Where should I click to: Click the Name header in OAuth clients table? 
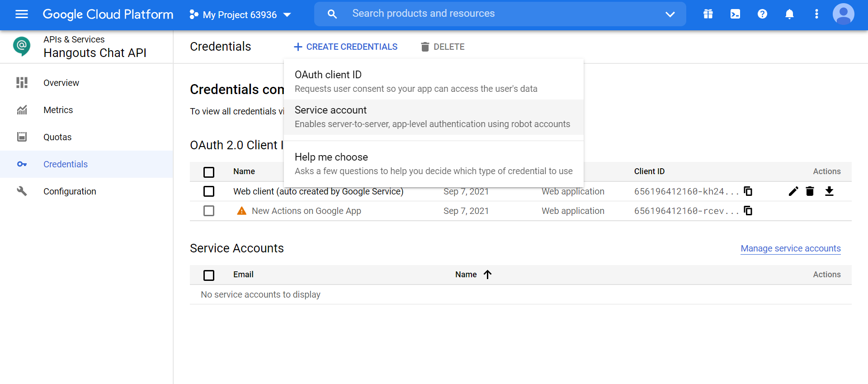(x=244, y=171)
